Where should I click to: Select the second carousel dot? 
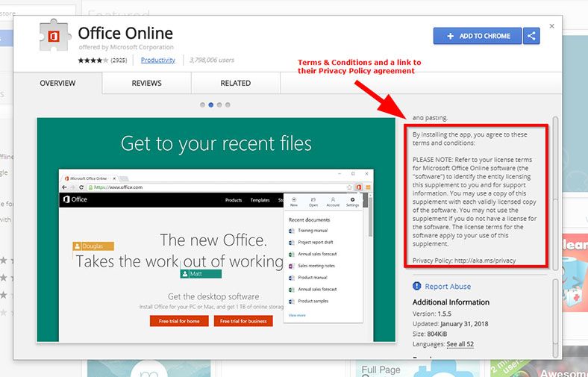210,105
